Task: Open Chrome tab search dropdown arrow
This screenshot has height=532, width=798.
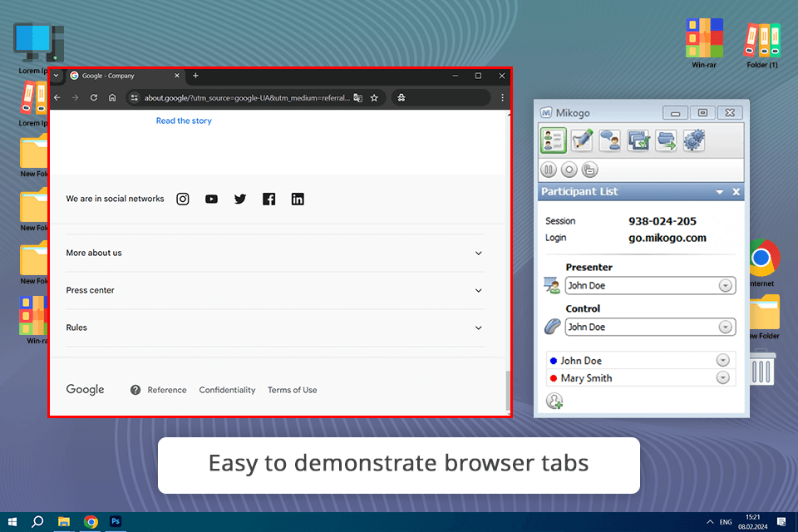Action: click(56, 76)
